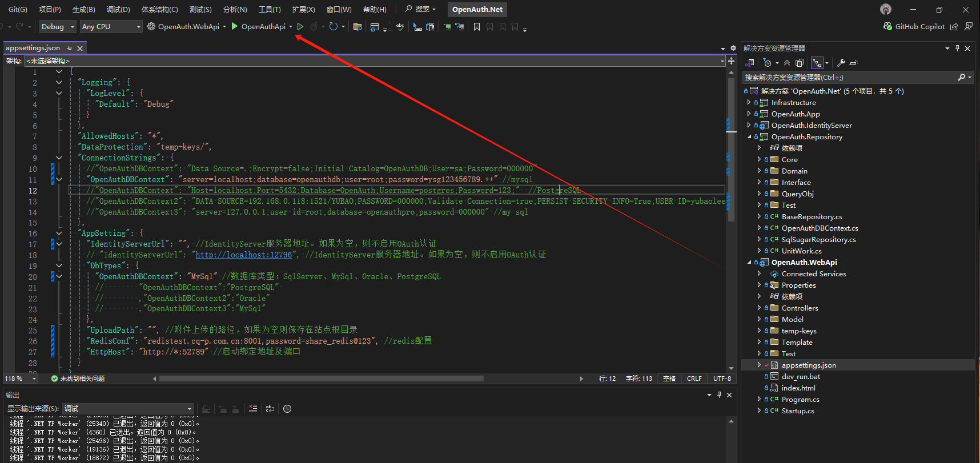Open the 生成(B) Build menu
This screenshot has width=980, height=463.
pos(83,9)
